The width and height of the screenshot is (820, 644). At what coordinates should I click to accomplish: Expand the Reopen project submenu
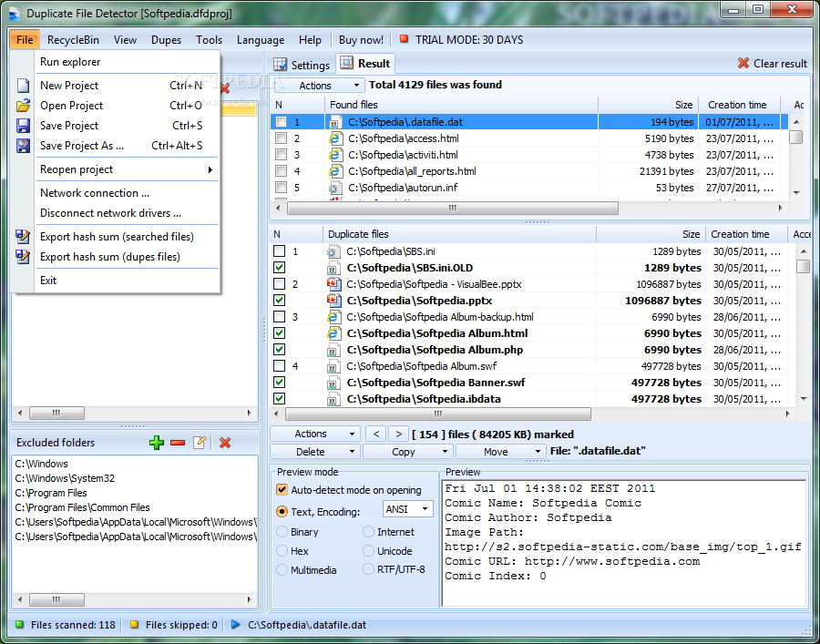[x=127, y=169]
